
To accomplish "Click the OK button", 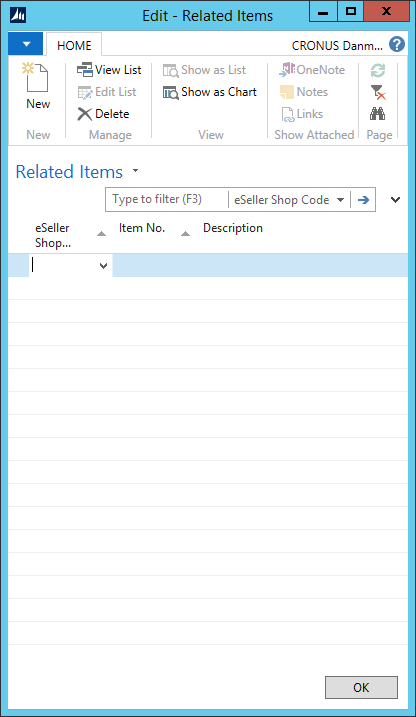I will point(361,687).
